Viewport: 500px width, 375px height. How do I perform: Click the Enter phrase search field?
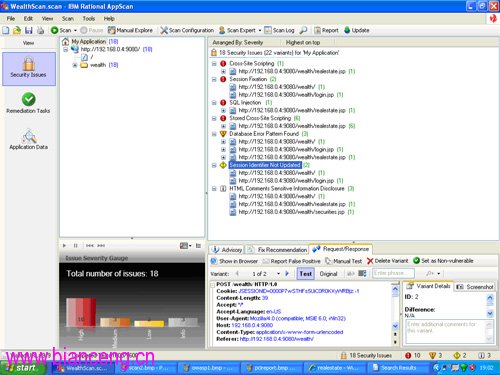pyautogui.click(x=393, y=273)
